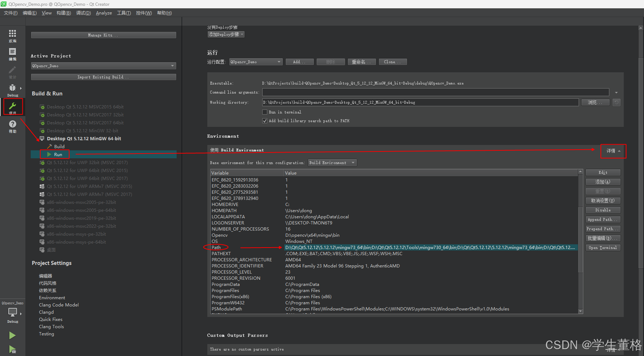Open the Tools menu
The height and width of the screenshot is (356, 644).
(124, 13)
